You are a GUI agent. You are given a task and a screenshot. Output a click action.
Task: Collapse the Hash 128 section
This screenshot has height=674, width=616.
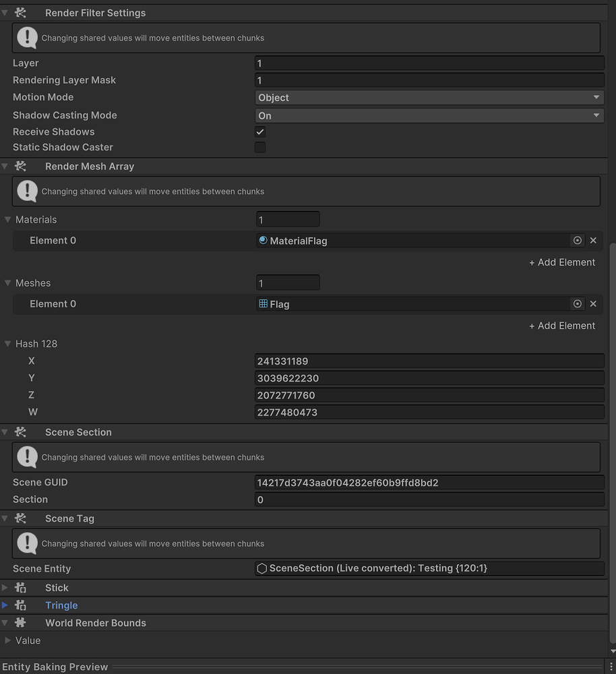[7, 344]
